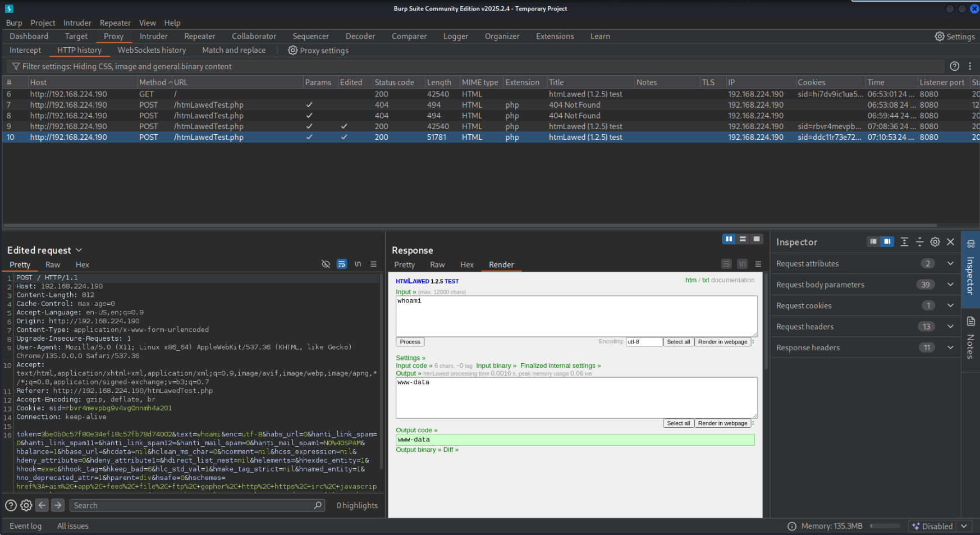
Task: Expand the Settings » section in rendered page
Action: [x=411, y=358]
